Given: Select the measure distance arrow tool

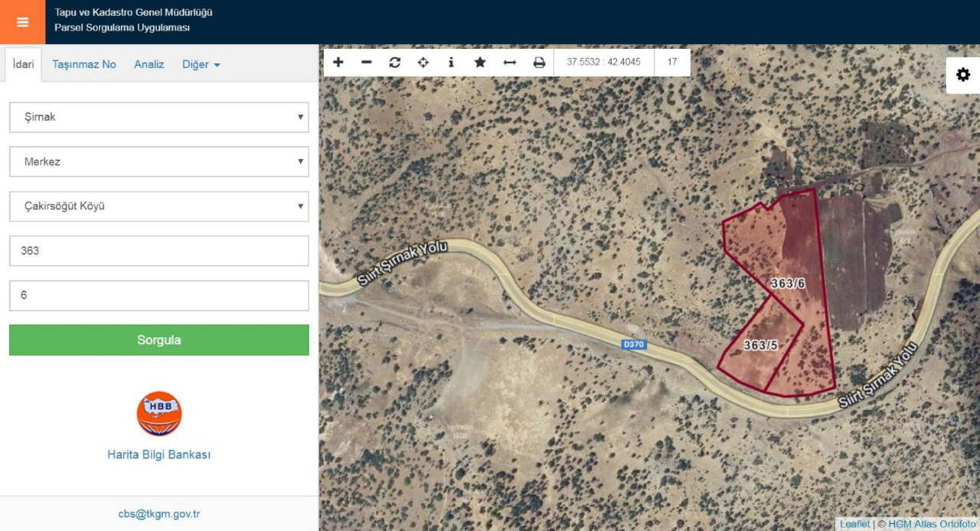Looking at the screenshot, I should pos(509,62).
